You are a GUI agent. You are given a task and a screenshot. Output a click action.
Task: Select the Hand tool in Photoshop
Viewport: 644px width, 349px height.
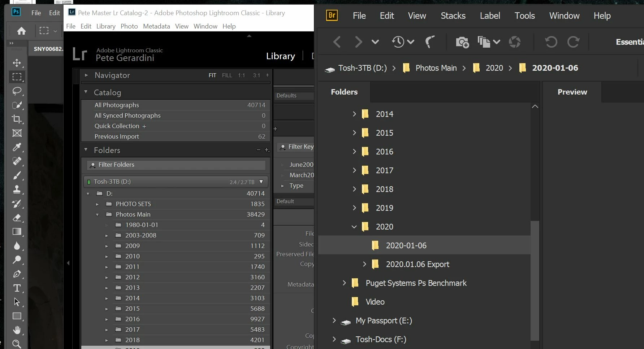[x=17, y=330]
